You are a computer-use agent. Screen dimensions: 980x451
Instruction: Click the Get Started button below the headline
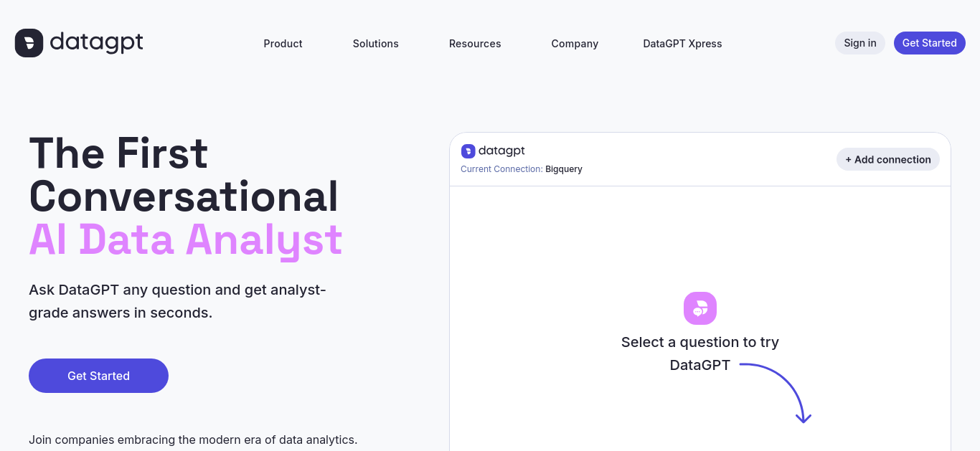(x=98, y=376)
